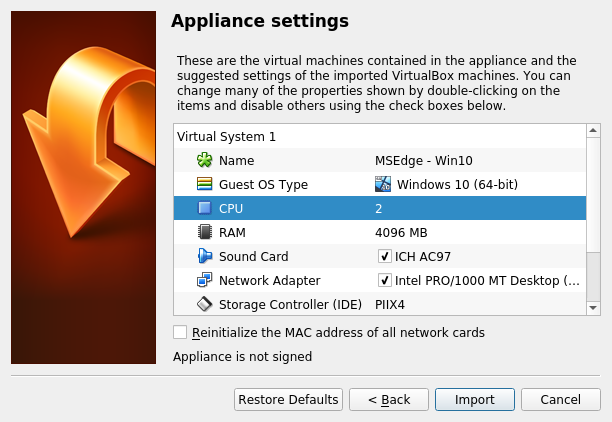Viewport: 612px width, 422px height.
Task: Select the Sound Card label
Action: point(254,256)
